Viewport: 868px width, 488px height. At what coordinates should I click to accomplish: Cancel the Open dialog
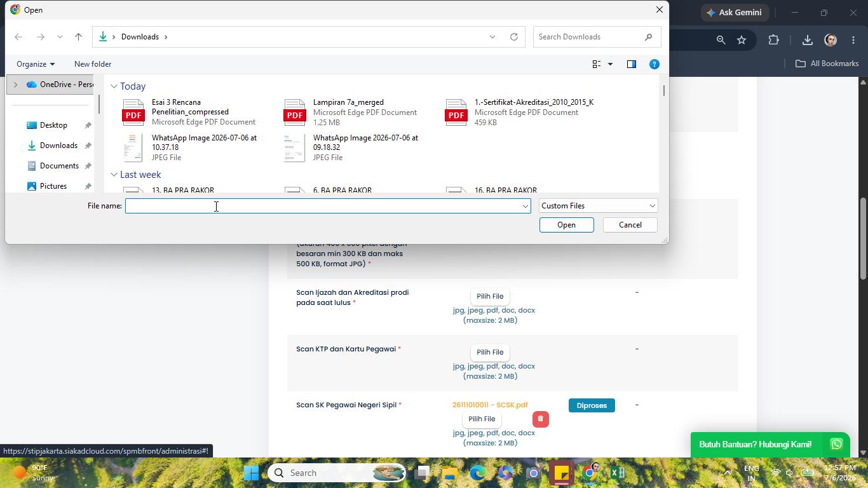tap(630, 225)
